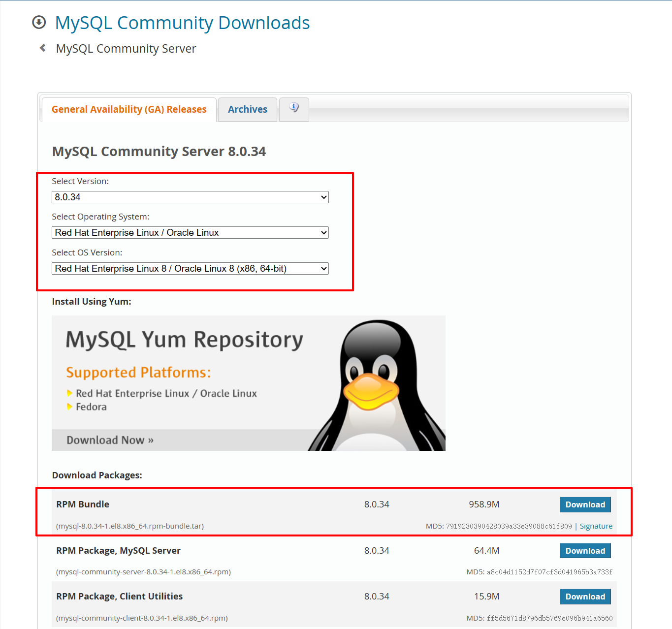Expand the Select Operating System dropdown
Viewport: 672px width, 629px height.
(x=190, y=233)
